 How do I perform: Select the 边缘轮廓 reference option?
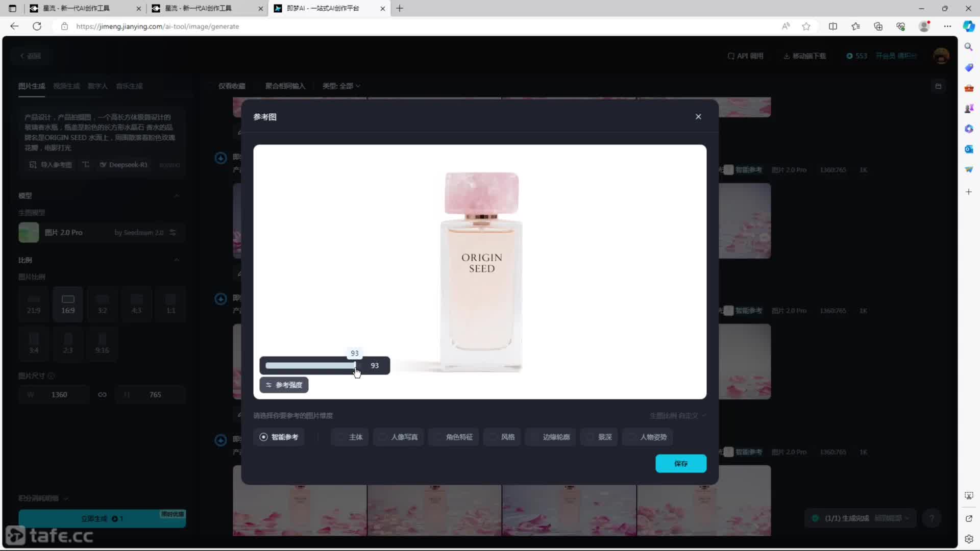tap(550, 437)
